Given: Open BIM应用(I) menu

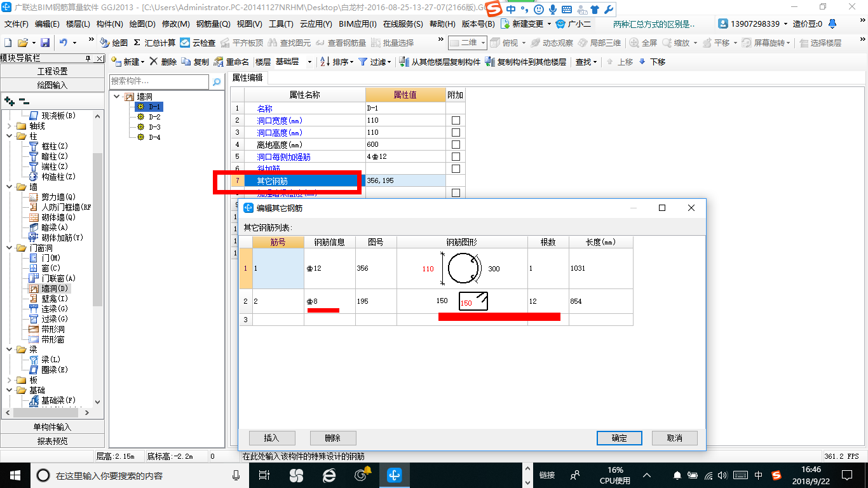Looking at the screenshot, I should 358,24.
